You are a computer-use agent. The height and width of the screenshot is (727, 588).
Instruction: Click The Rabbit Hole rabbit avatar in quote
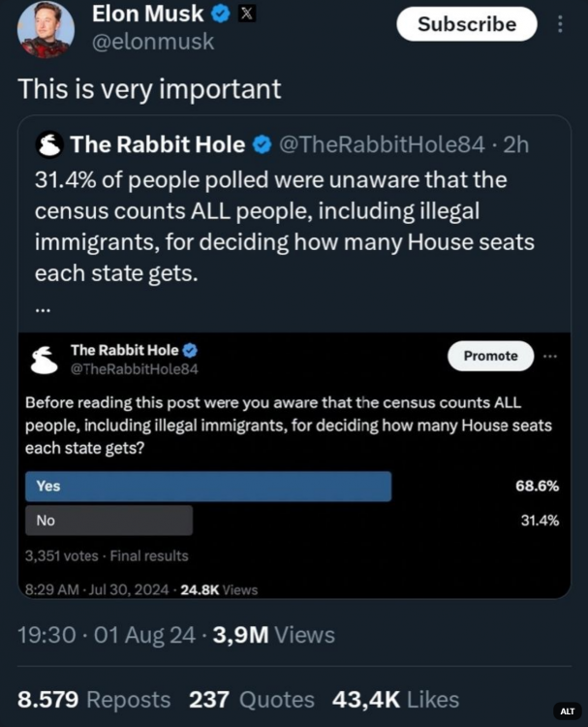tap(49, 145)
